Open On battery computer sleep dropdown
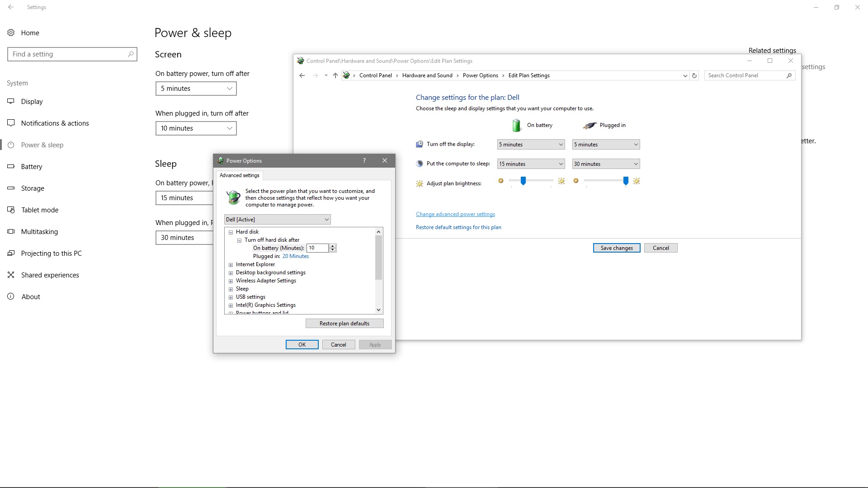This screenshot has height=488, width=868. point(531,164)
